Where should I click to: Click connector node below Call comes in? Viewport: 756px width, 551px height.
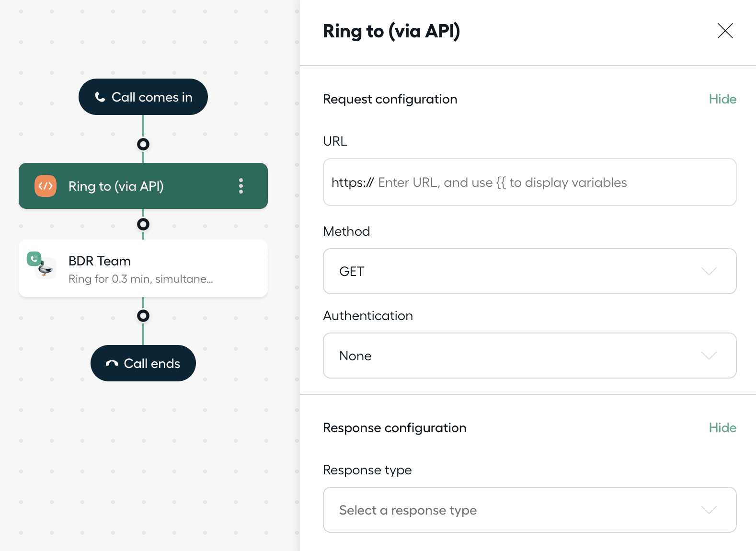coord(143,144)
